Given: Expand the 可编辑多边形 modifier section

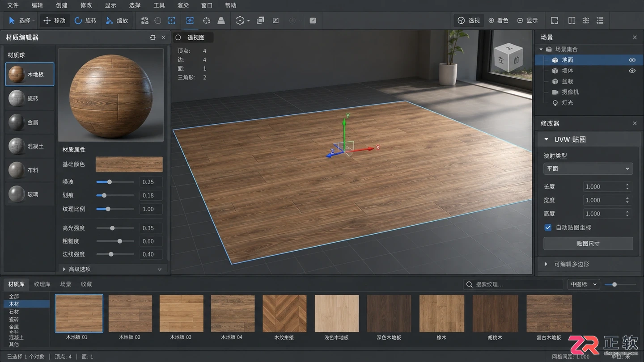Looking at the screenshot, I should click(546, 264).
